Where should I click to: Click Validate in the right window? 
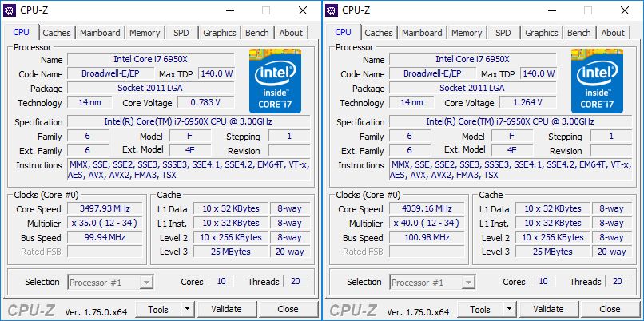coord(548,309)
